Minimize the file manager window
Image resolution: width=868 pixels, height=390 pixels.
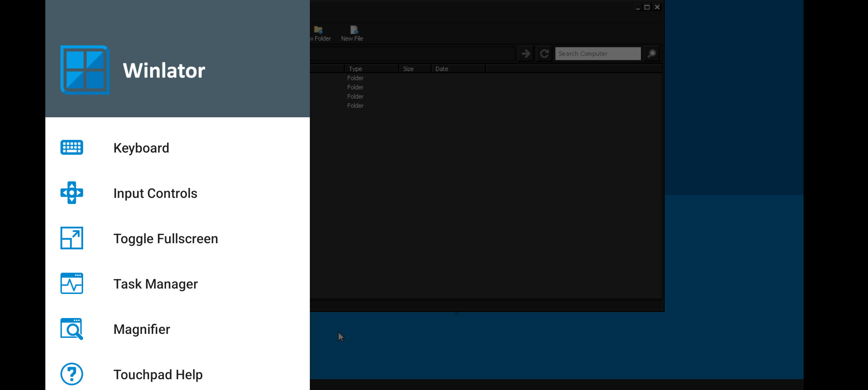pyautogui.click(x=638, y=7)
